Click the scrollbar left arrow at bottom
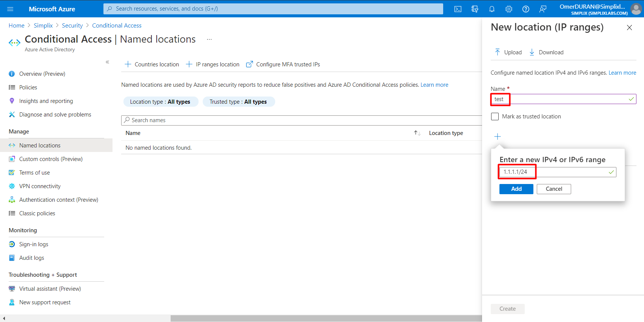The width and height of the screenshot is (644, 322). (x=4, y=319)
